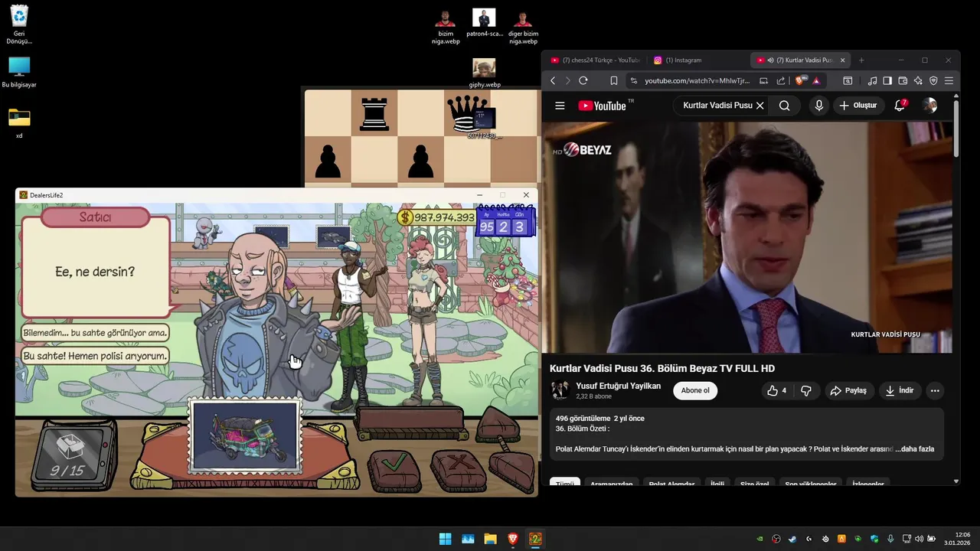The height and width of the screenshot is (551, 980).
Task: Share video with Paylaş button
Action: point(848,390)
